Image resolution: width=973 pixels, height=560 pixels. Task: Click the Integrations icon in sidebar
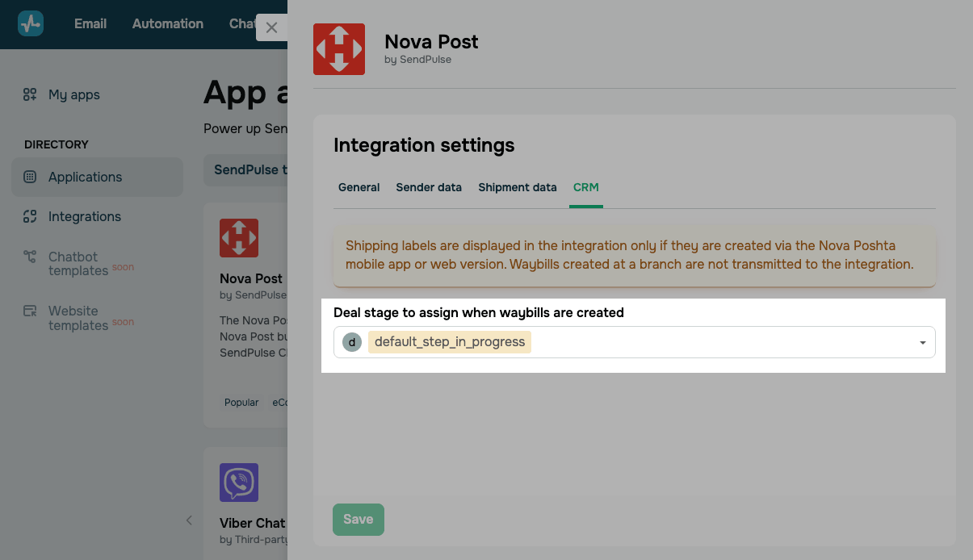[30, 216]
